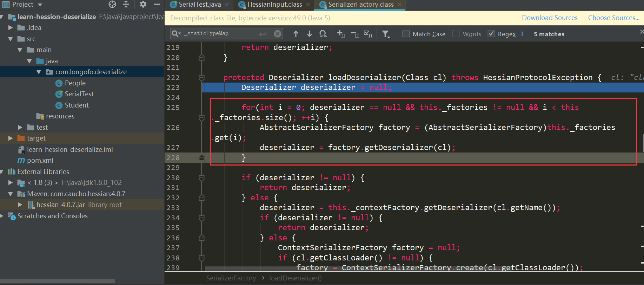Viewport: 644px width, 285px height.
Task: Click the Download Sources link
Action: (550, 18)
